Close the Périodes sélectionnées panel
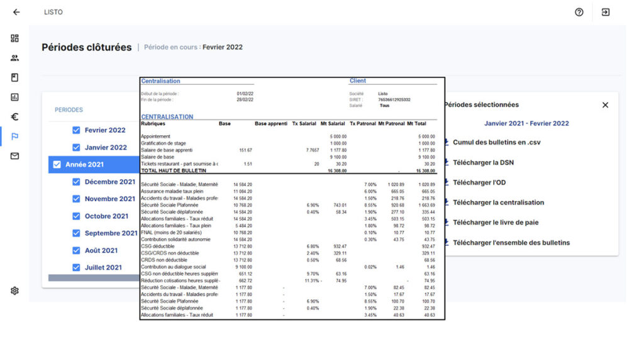644x337 pixels. pyautogui.click(x=605, y=105)
